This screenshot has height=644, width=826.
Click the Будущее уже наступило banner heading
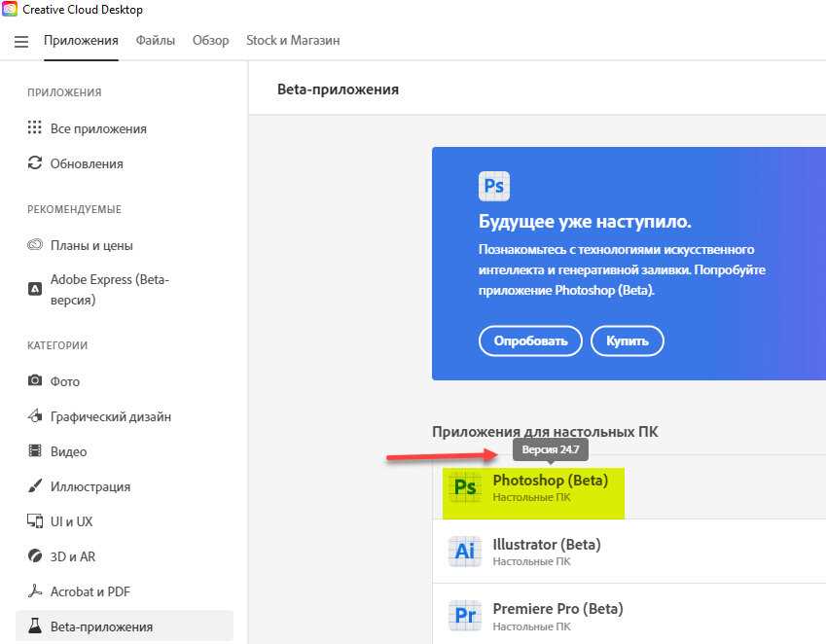click(x=585, y=221)
